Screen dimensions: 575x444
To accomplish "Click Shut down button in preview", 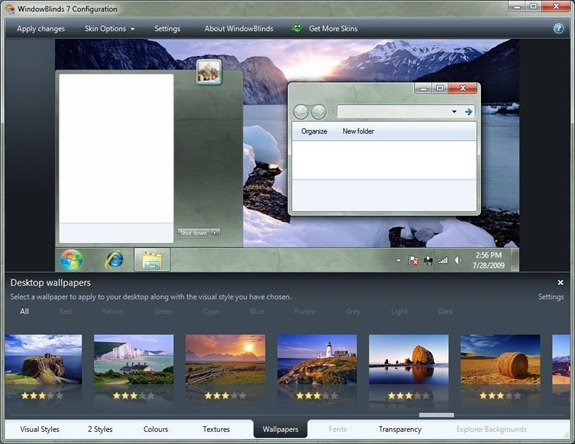I will point(194,233).
